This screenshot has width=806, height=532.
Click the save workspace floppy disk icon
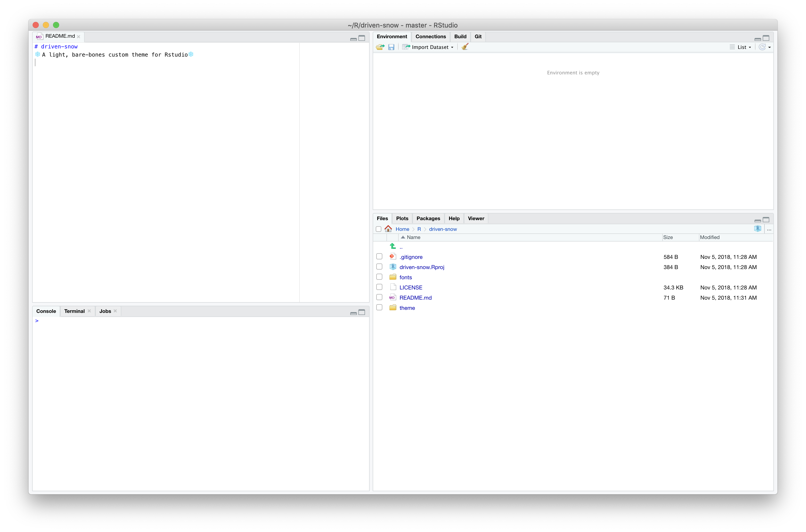(x=391, y=47)
